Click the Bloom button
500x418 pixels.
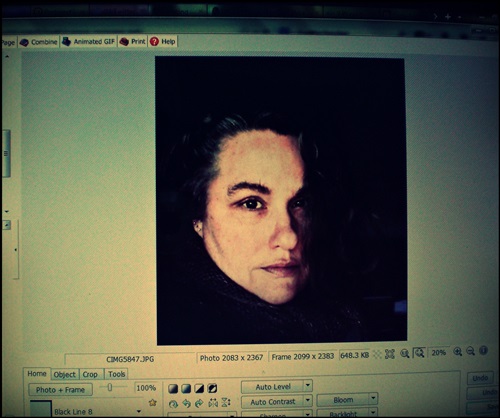pyautogui.click(x=343, y=400)
